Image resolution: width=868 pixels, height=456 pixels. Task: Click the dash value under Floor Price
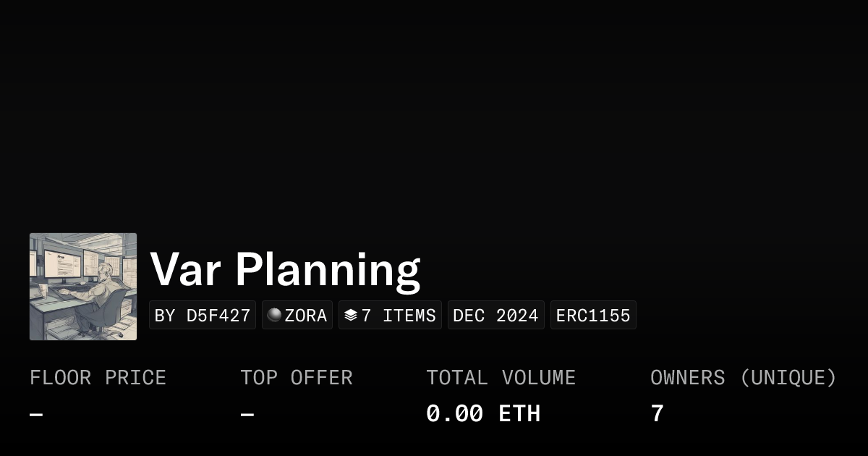[x=36, y=414]
